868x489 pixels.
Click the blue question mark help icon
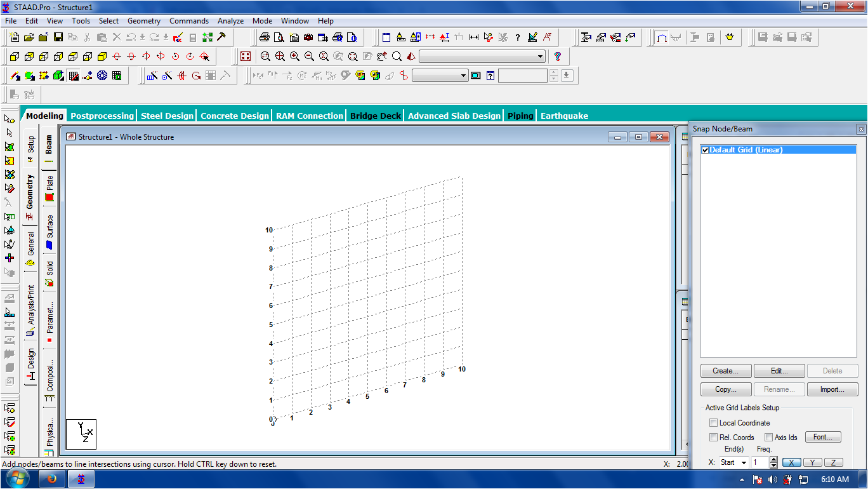tap(557, 57)
